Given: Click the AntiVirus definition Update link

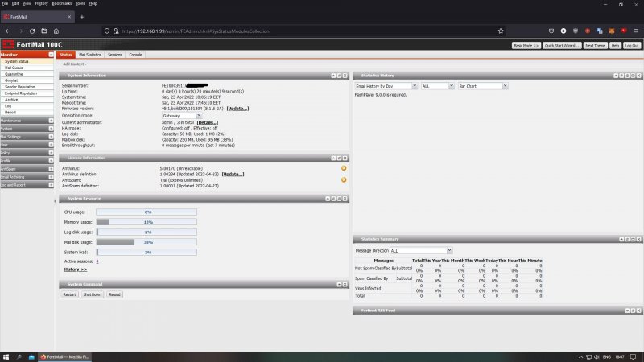Looking at the screenshot, I should (233, 175).
